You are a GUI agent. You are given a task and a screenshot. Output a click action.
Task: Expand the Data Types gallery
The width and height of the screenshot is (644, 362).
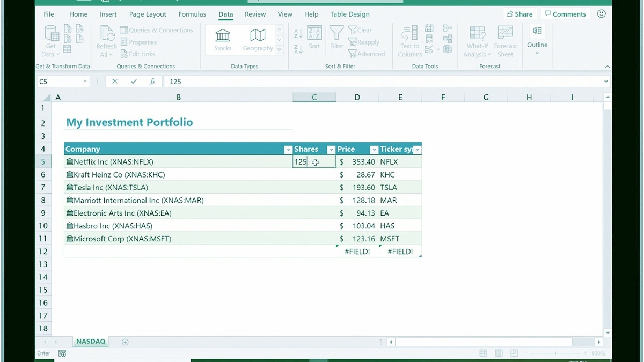tap(279, 49)
